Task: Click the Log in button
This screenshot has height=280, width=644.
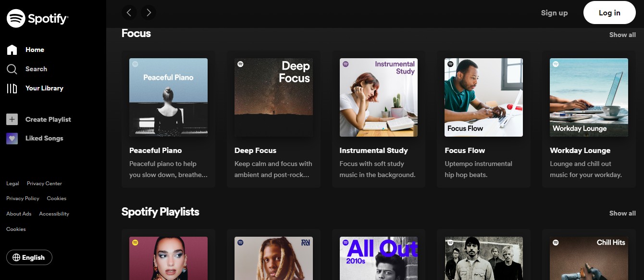Action: tap(609, 13)
